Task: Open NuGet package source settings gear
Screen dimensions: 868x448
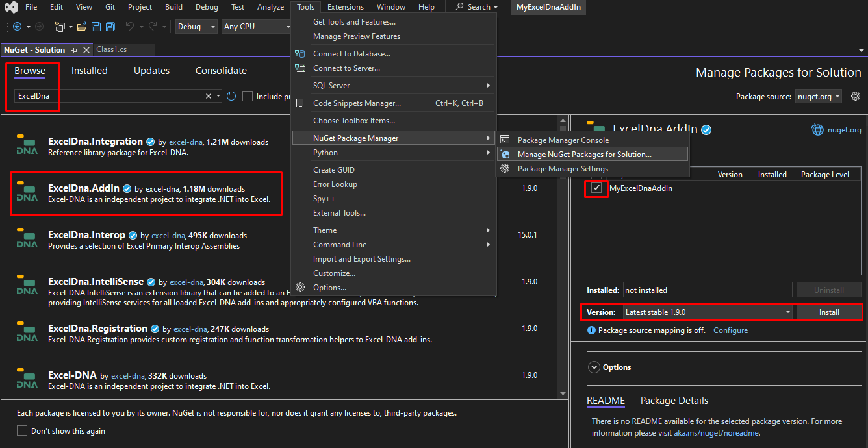Action: coord(856,96)
